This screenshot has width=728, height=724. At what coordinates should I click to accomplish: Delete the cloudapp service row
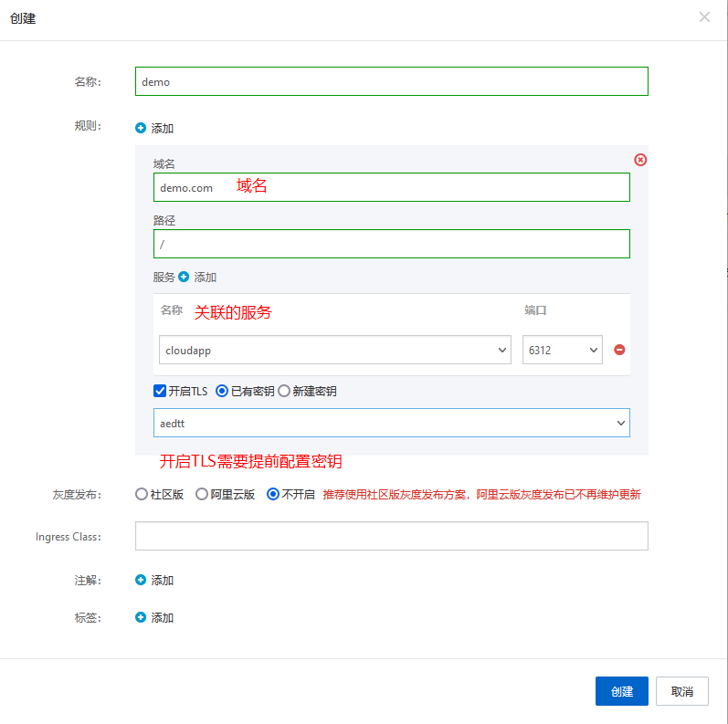619,350
